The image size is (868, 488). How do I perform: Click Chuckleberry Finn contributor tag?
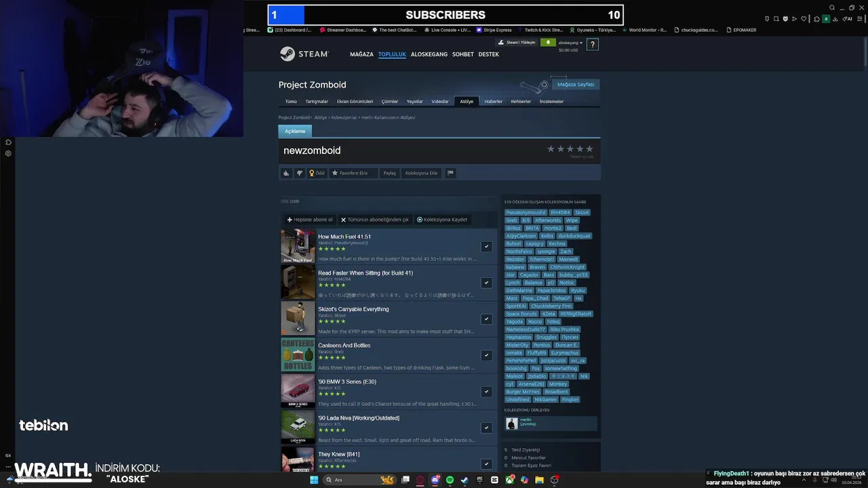pos(551,306)
